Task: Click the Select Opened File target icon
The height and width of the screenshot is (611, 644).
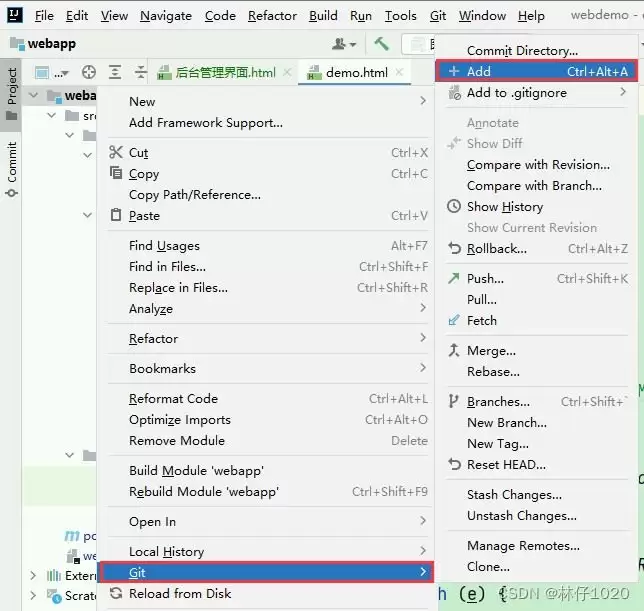Action: coord(89,72)
